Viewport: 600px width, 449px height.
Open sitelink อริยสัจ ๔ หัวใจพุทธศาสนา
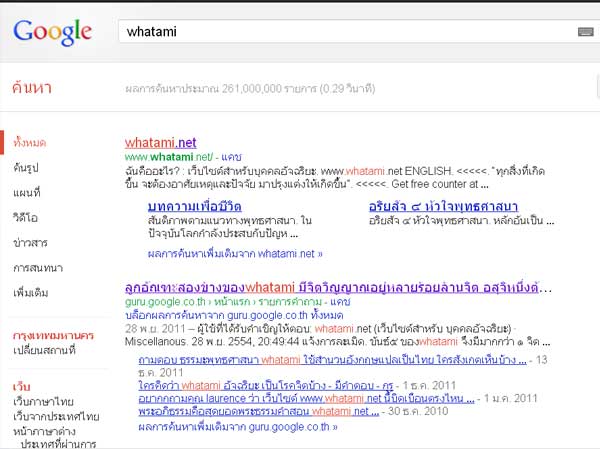[443, 206]
